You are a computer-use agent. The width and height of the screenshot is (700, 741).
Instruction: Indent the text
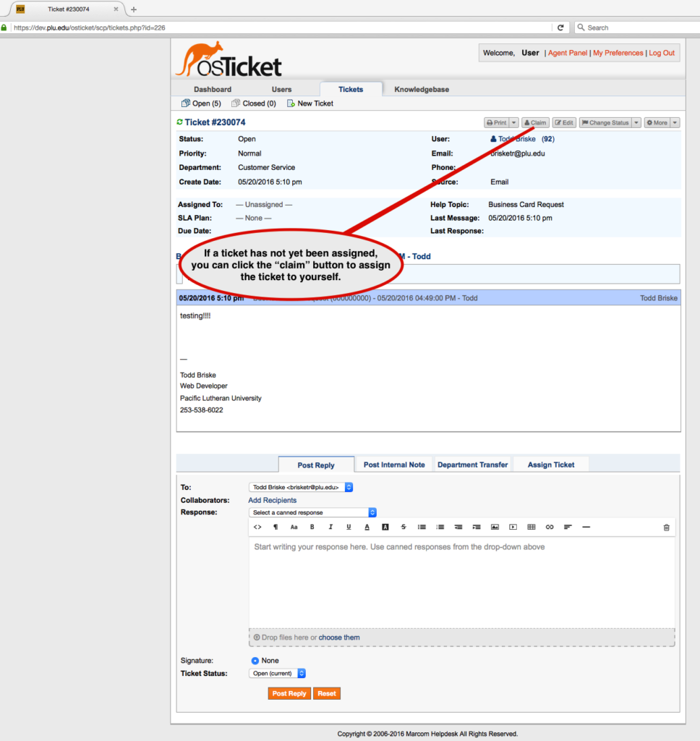click(477, 527)
